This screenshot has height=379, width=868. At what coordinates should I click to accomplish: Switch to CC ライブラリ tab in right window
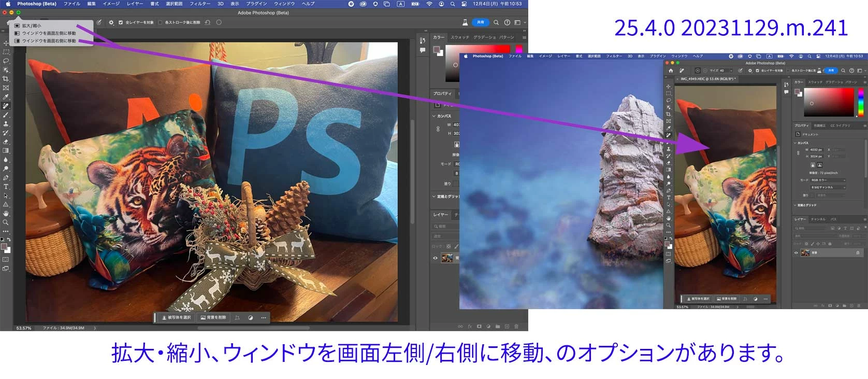coord(840,125)
